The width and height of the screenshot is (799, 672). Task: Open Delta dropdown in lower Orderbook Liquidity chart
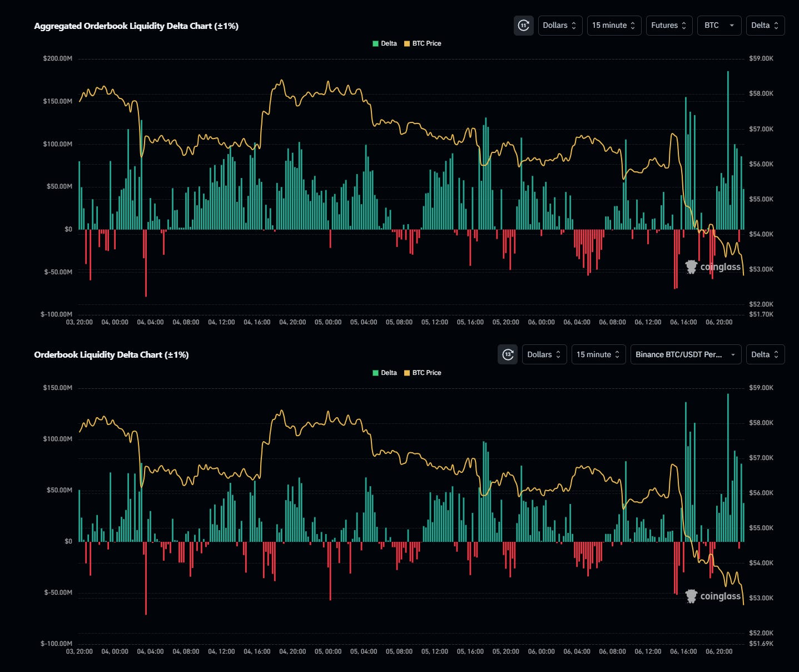765,354
